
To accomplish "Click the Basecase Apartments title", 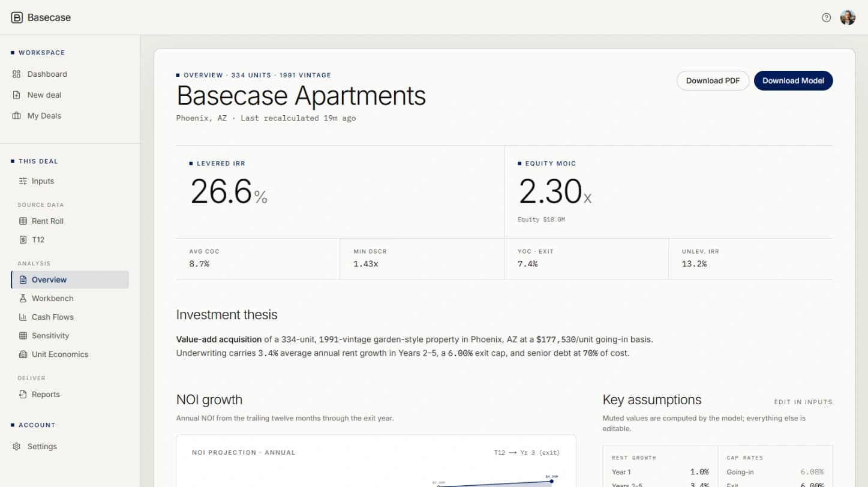I will point(301,96).
